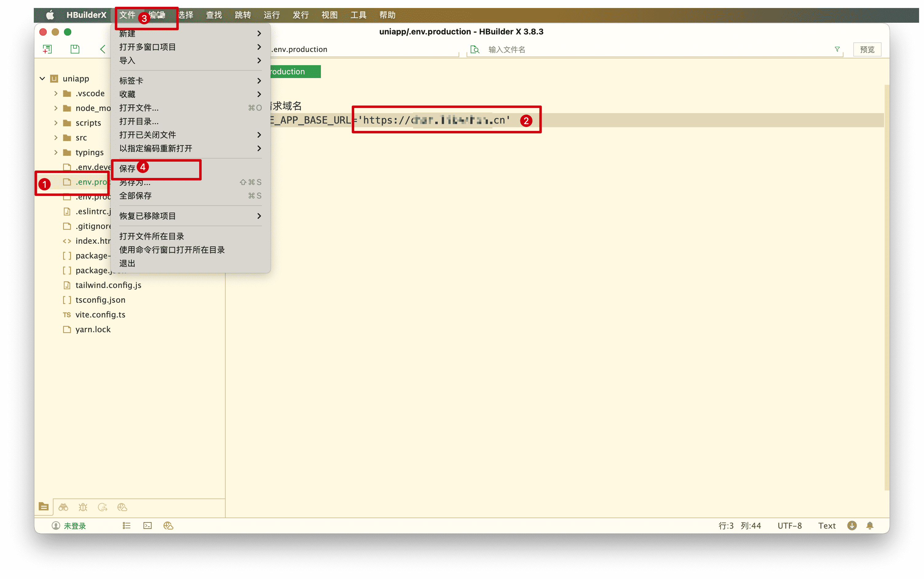Expand the 标签卡 submenu arrow

259,81
